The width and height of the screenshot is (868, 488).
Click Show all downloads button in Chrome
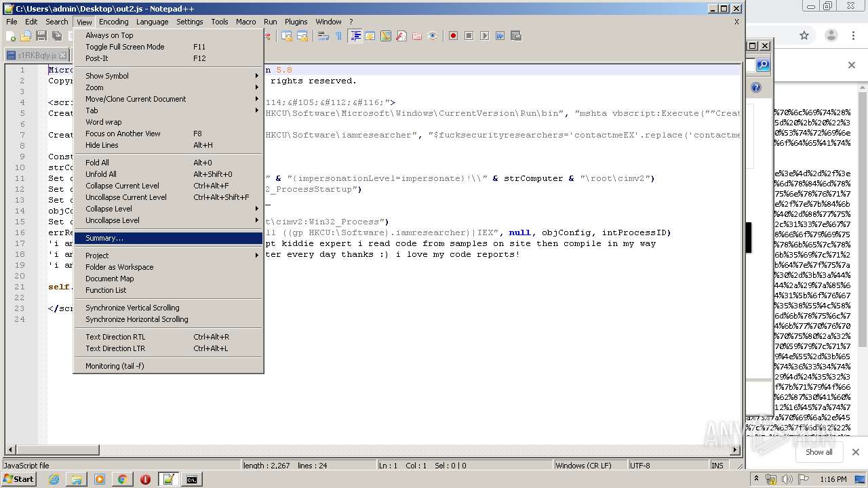[x=818, y=452]
